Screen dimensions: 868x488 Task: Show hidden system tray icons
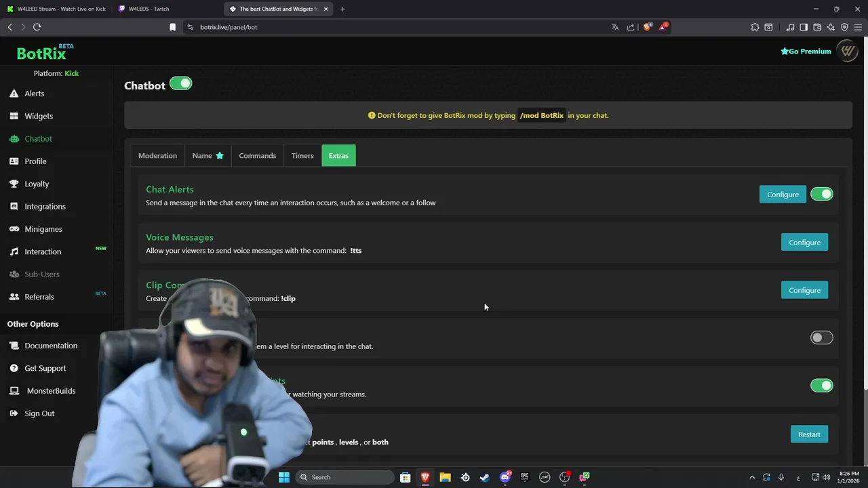(751, 477)
